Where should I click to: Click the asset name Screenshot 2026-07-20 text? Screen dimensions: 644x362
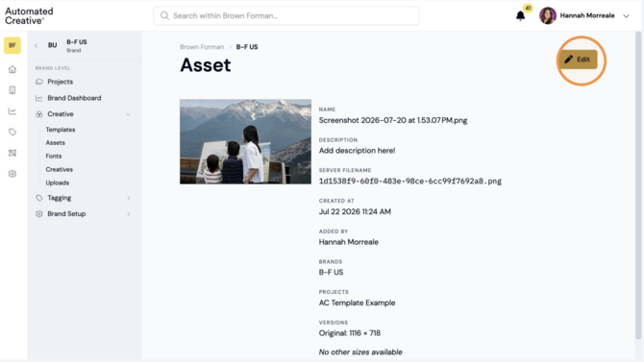click(x=393, y=120)
